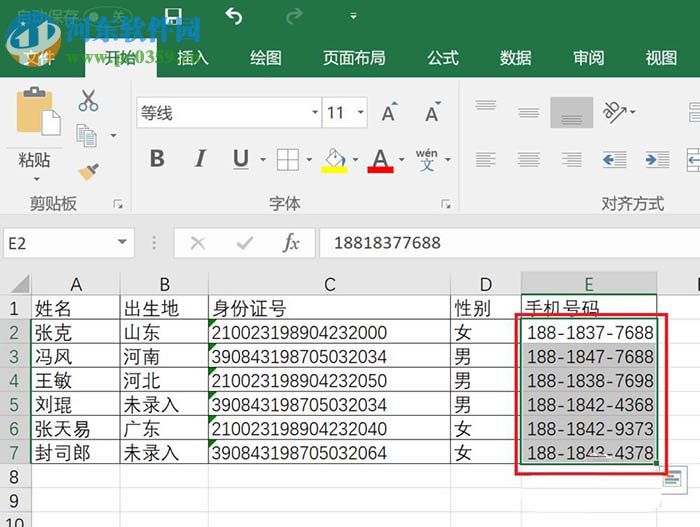Image resolution: width=700 pixels, height=527 pixels.
Task: Select ID cell 210023198904232050
Action: 329,381
